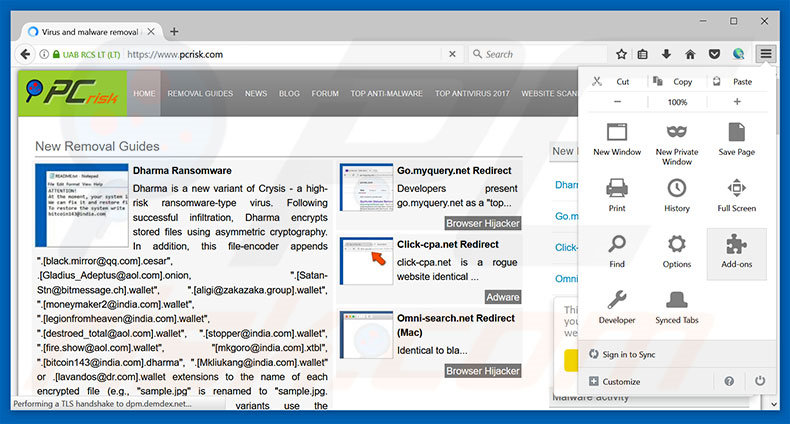
Task: Open FORUM nav tab
Action: tap(325, 94)
